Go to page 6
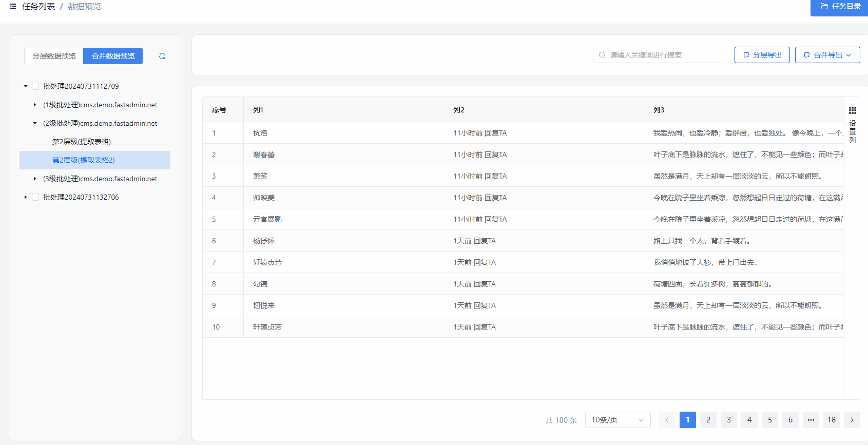 (790, 420)
